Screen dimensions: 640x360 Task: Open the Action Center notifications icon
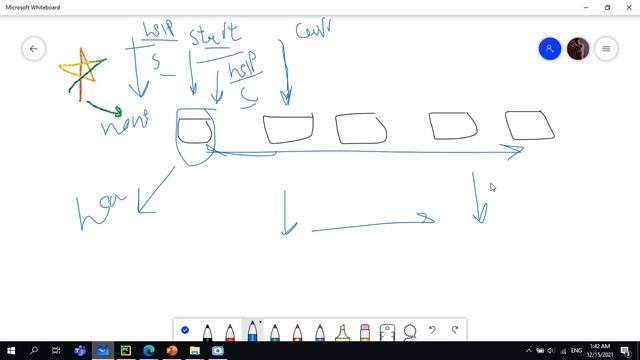point(626,351)
